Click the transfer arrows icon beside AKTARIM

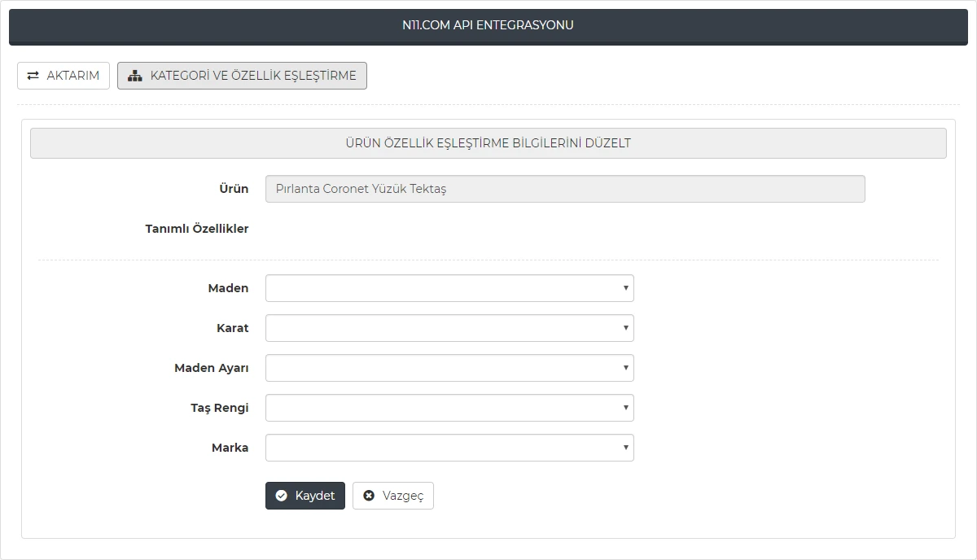tap(33, 76)
